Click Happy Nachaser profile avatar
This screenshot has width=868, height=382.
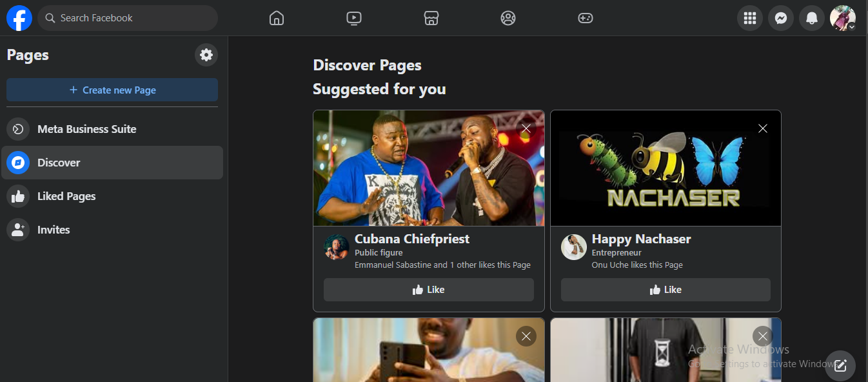pyautogui.click(x=574, y=247)
